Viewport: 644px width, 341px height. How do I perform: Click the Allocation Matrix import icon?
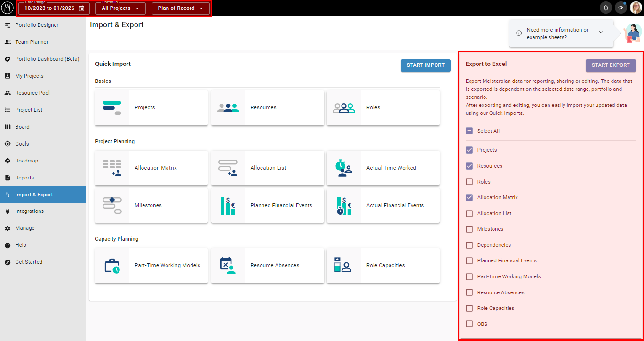click(x=112, y=168)
